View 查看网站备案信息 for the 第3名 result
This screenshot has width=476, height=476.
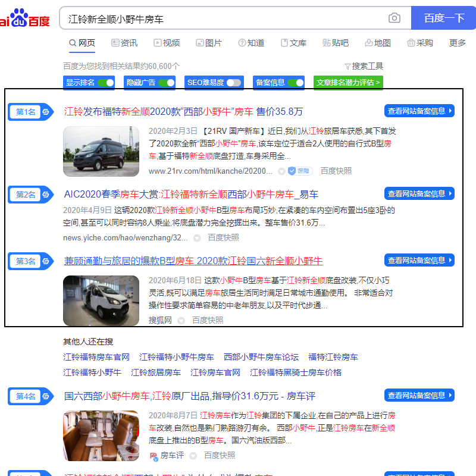419,260
